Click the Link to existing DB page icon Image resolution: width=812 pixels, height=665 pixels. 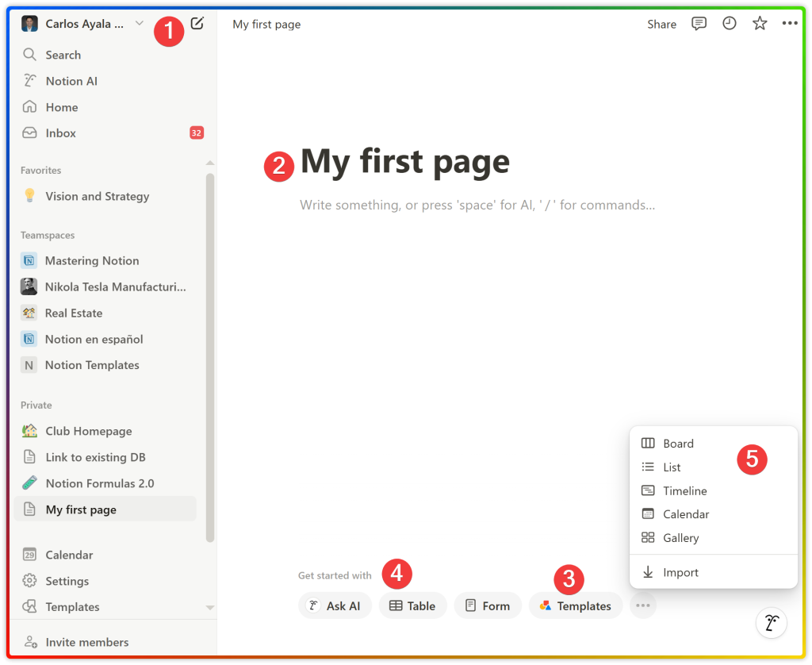[29, 457]
